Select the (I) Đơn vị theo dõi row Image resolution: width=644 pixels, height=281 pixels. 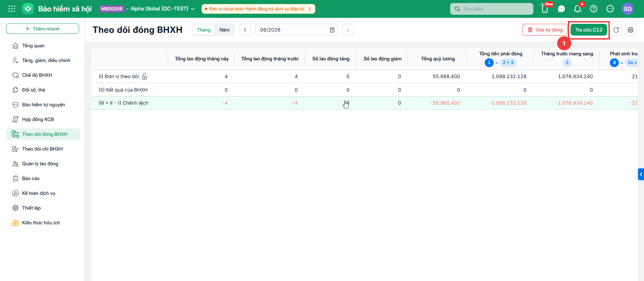click(x=365, y=76)
